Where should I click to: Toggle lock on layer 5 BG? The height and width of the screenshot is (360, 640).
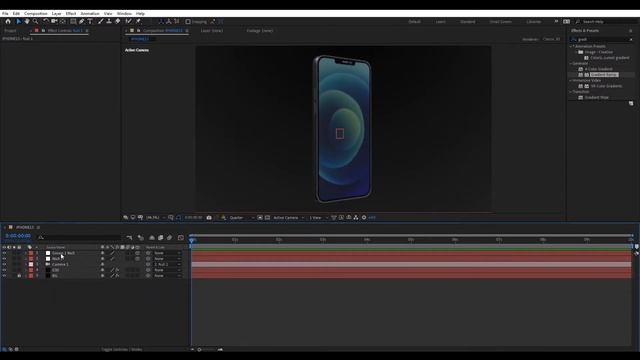click(19, 276)
